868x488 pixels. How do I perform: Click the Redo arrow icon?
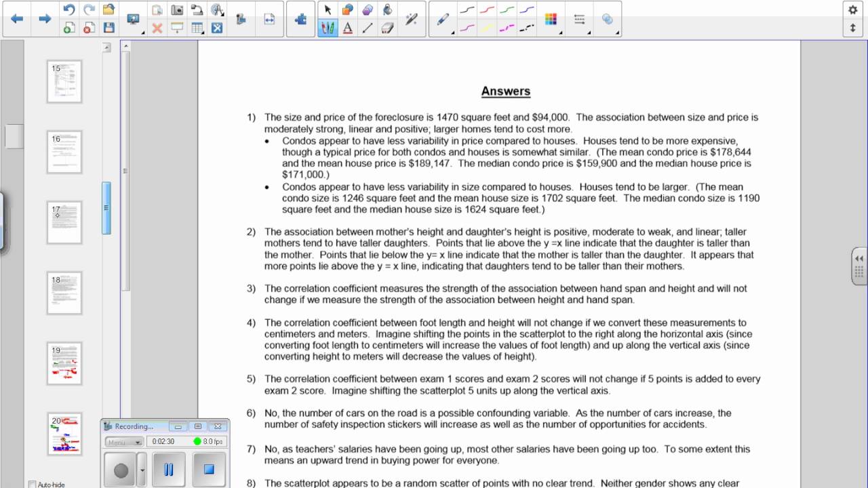point(89,9)
